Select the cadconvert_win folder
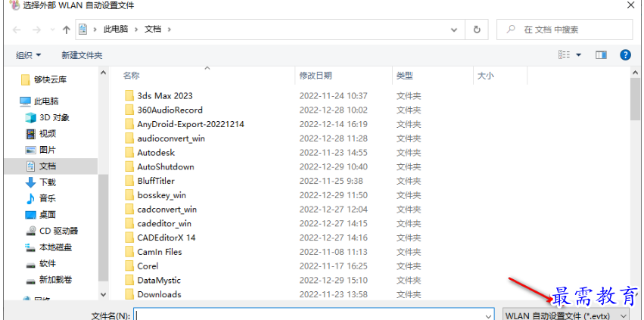 166,210
